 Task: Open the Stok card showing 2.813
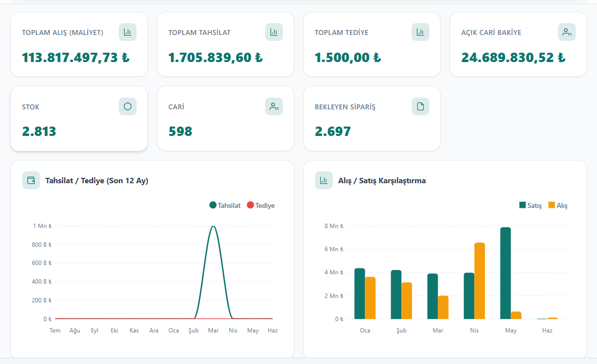[79, 119]
